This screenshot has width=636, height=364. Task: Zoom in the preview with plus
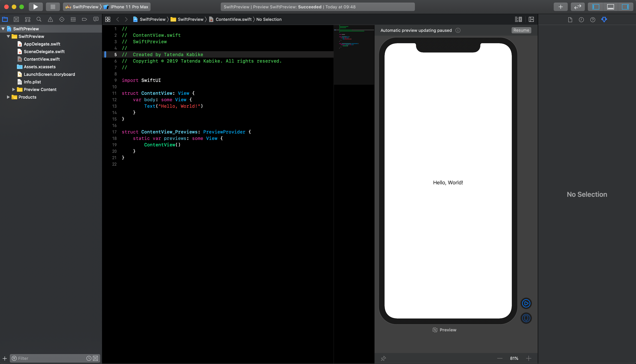coord(528,358)
